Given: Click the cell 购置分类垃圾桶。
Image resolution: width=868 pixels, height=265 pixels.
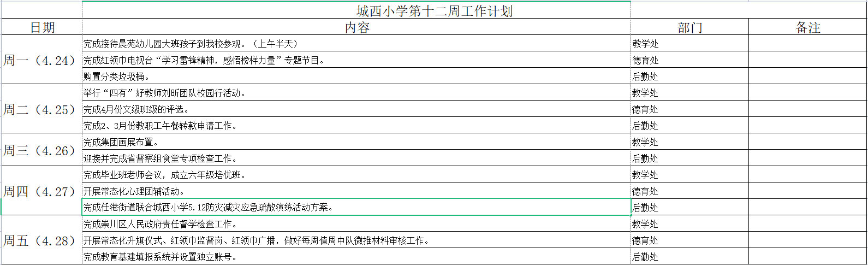Looking at the screenshot, I should click(356, 76).
